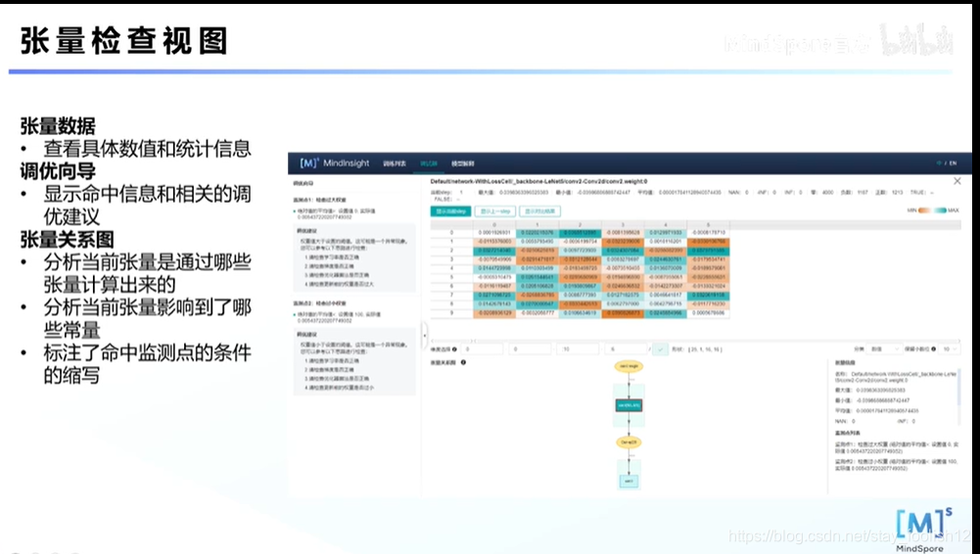This screenshot has width=980, height=554.
Task: Click the info icon beside 维度选择
Action: [454, 349]
